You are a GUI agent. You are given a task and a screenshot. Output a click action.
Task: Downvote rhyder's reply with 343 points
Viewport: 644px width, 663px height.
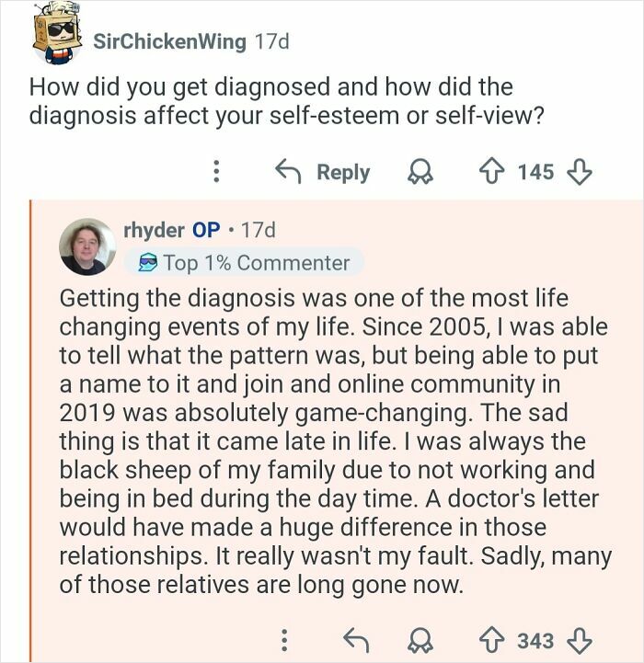point(581,639)
